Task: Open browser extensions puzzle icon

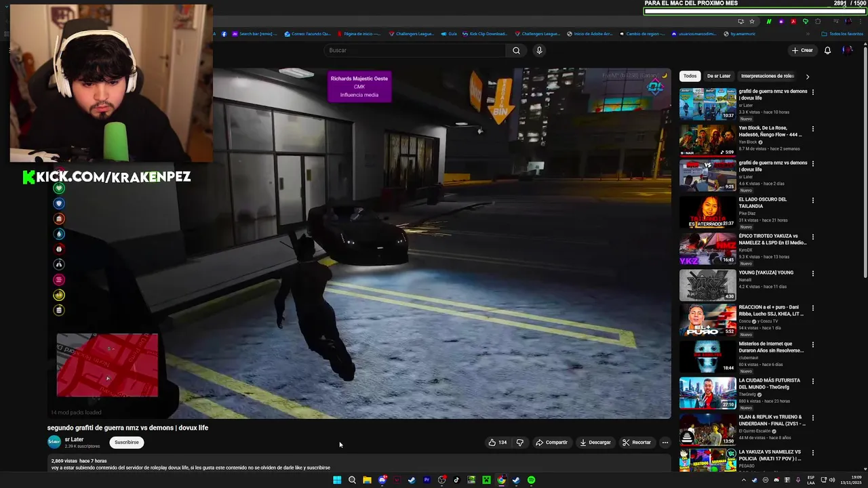Action: [x=818, y=22]
